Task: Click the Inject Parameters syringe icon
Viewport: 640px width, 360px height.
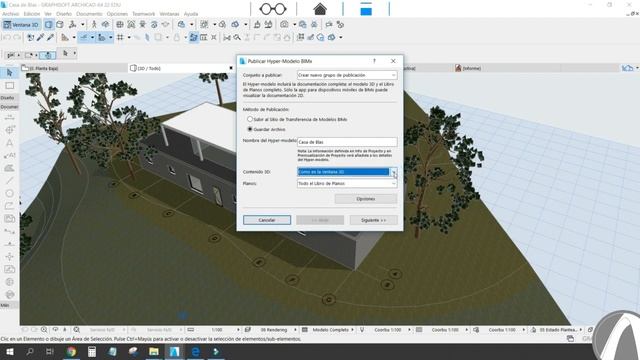Action: pyautogui.click(x=50, y=38)
